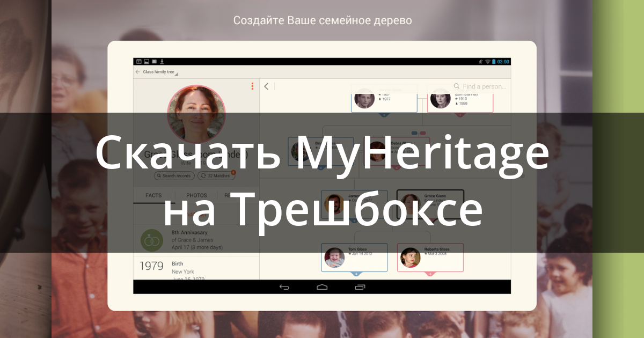
Task: Select the Roberta Glass tree card
Action: 430,257
